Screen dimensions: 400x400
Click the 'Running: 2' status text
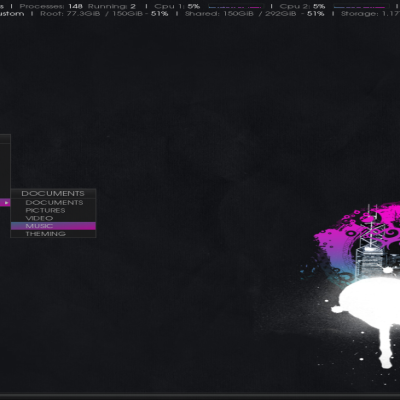click(112, 6)
